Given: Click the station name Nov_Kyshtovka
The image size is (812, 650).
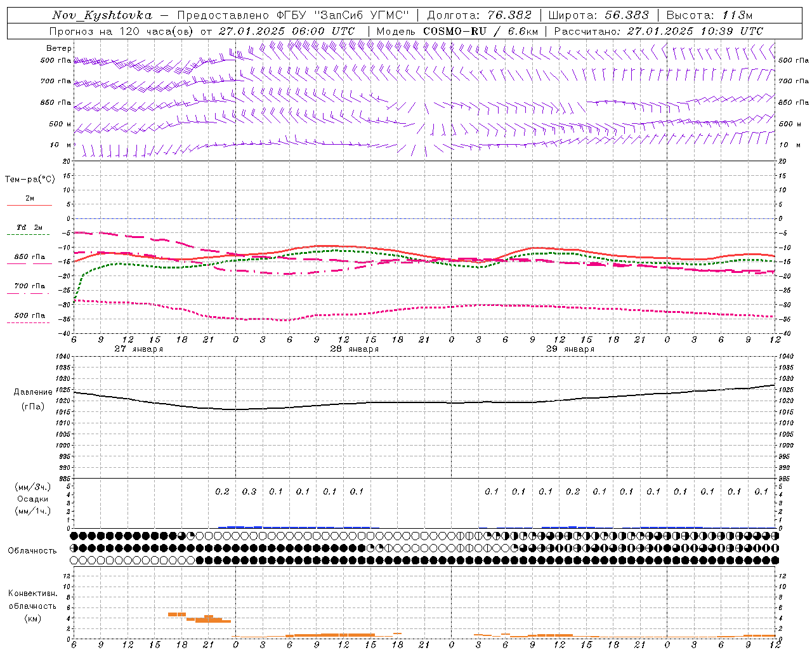Looking at the screenshot, I should [x=102, y=15].
